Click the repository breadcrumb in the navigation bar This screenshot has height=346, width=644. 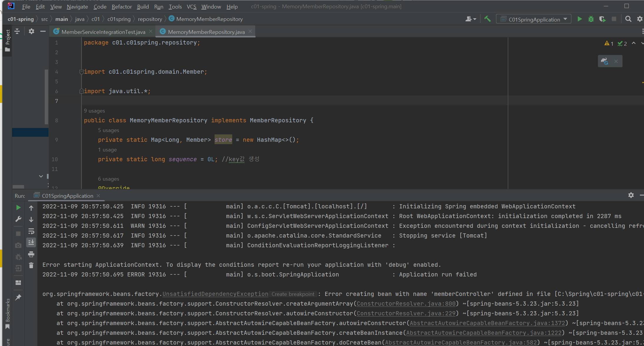point(150,19)
